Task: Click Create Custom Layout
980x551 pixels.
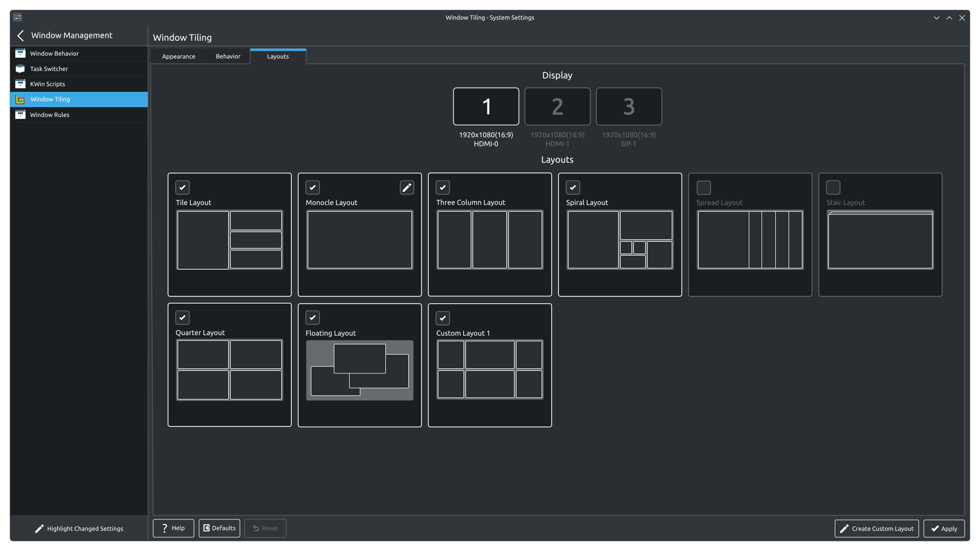Action: tap(876, 529)
